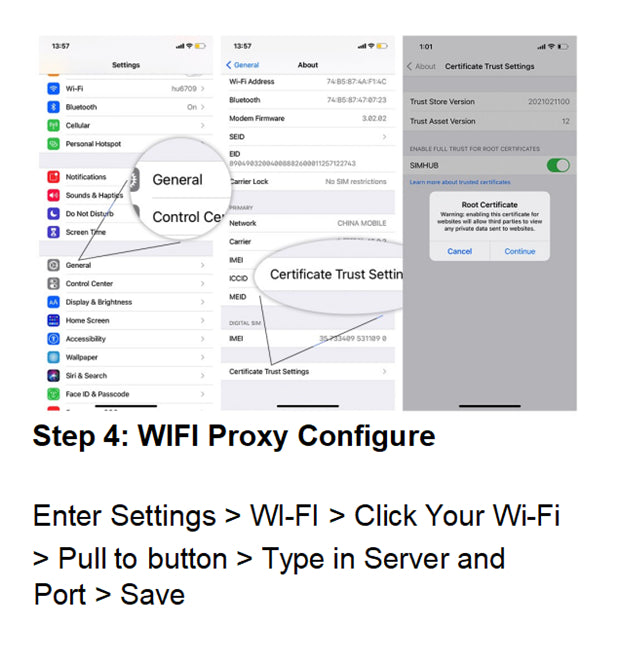The image size is (619, 664).
Task: Tap the red Notifications icon
Action: click(x=53, y=177)
